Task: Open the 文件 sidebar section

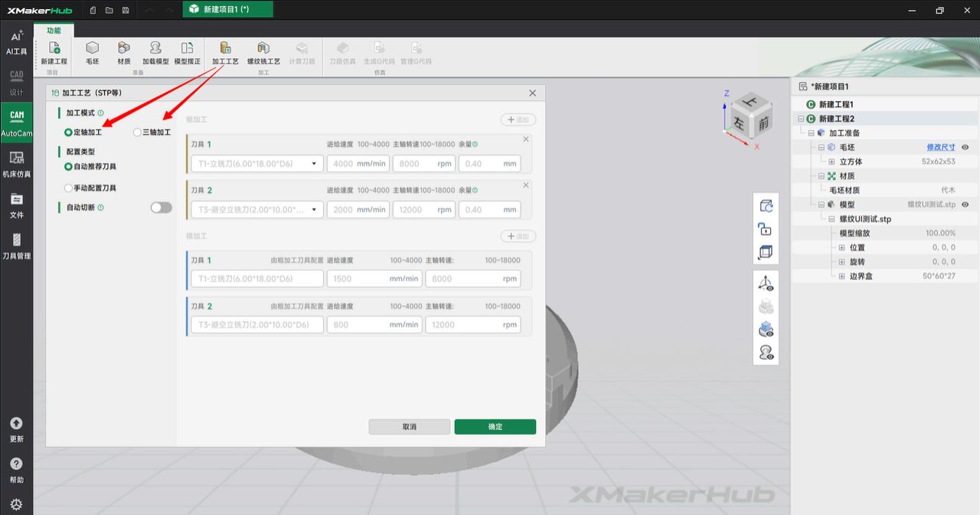Action: [16, 206]
